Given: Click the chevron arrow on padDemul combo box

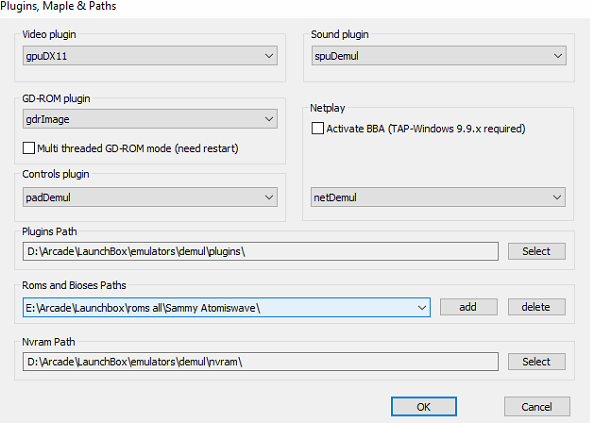Looking at the screenshot, I should pos(269,197).
